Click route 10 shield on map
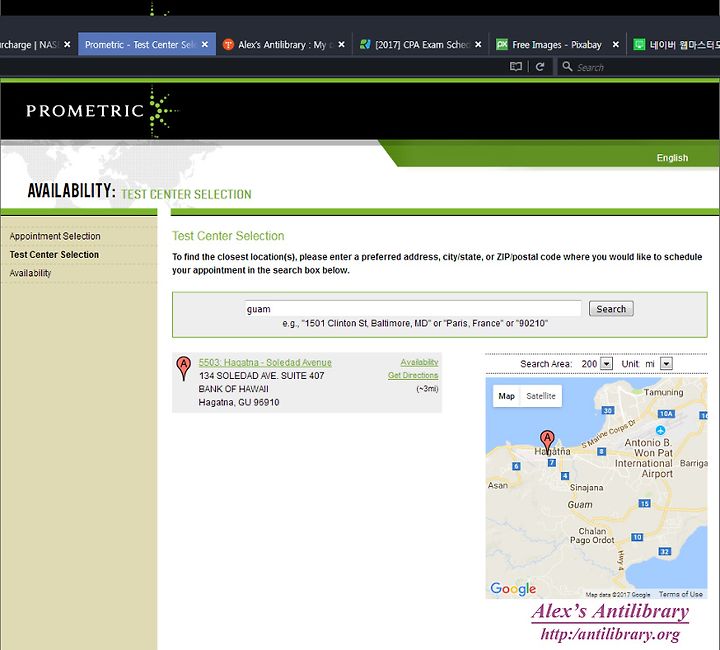The image size is (720, 650). point(636,537)
